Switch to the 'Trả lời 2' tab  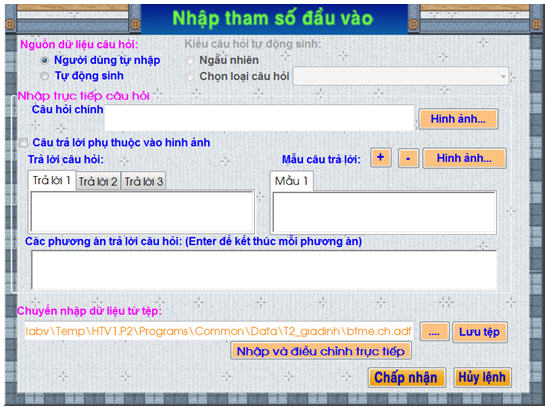[98, 181]
